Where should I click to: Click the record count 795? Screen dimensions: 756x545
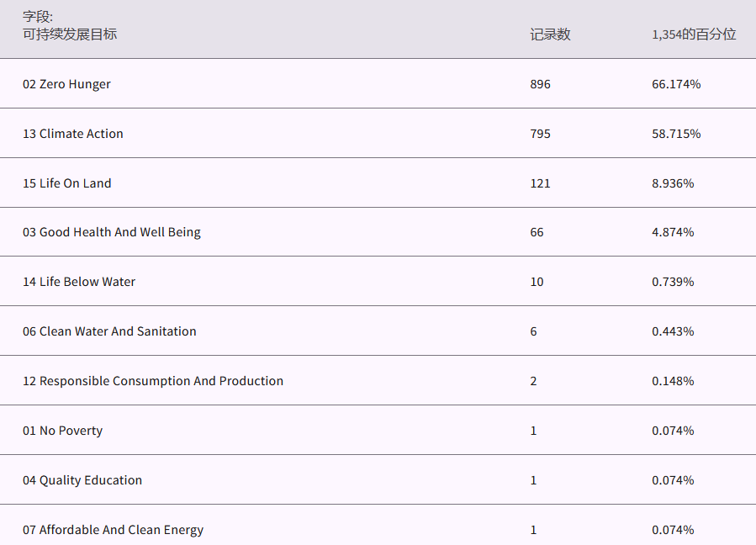click(x=541, y=134)
